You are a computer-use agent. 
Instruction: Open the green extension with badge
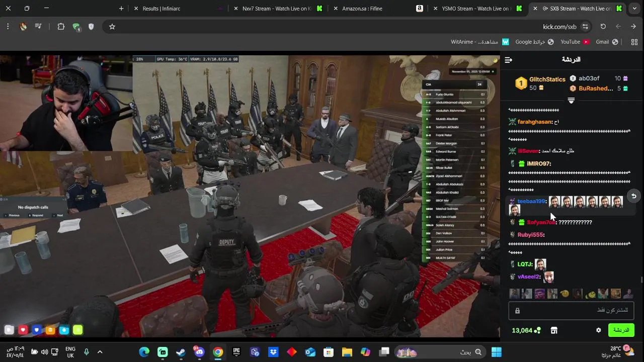click(76, 27)
